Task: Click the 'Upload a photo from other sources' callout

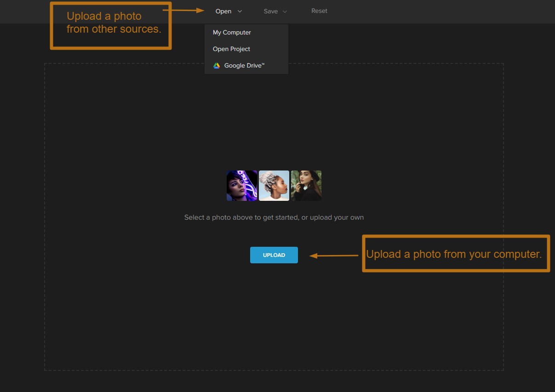Action: (x=111, y=25)
